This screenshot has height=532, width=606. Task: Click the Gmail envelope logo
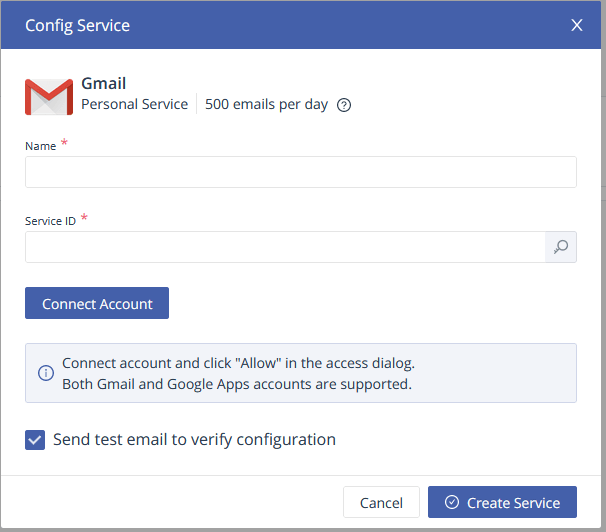pyautogui.click(x=49, y=97)
